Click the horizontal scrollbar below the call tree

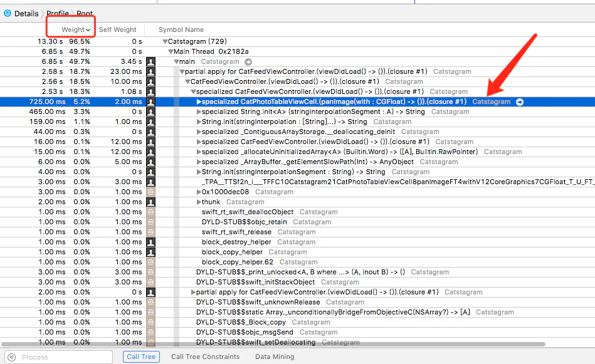click(x=273, y=345)
